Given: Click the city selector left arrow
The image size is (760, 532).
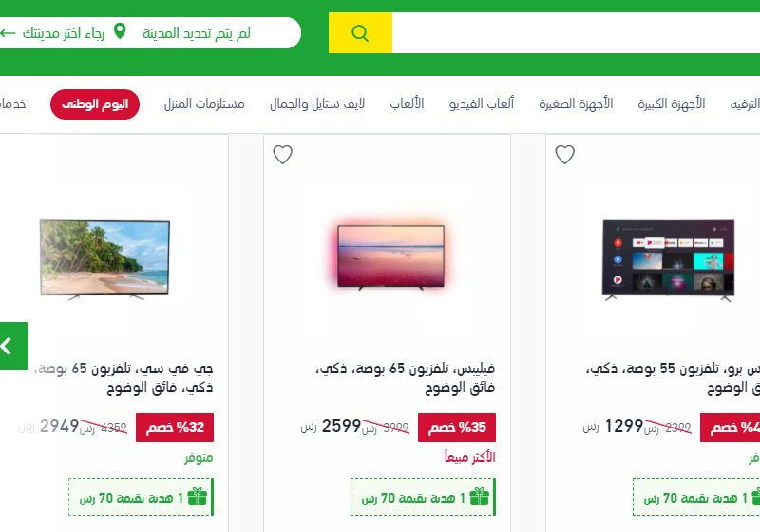Looking at the screenshot, I should (8, 33).
